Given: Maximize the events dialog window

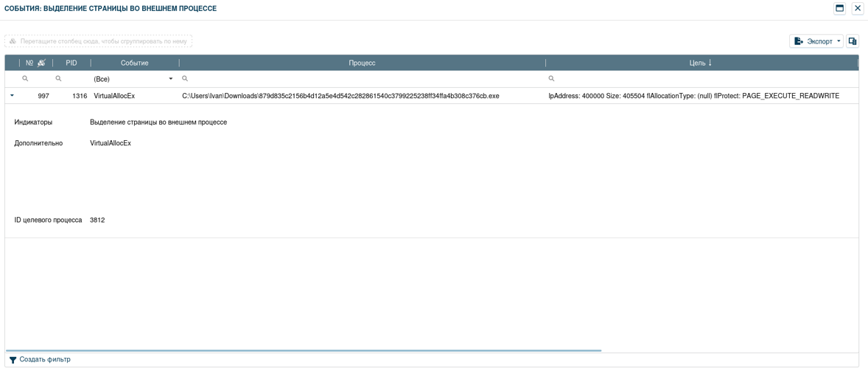Looking at the screenshot, I should pos(839,9).
